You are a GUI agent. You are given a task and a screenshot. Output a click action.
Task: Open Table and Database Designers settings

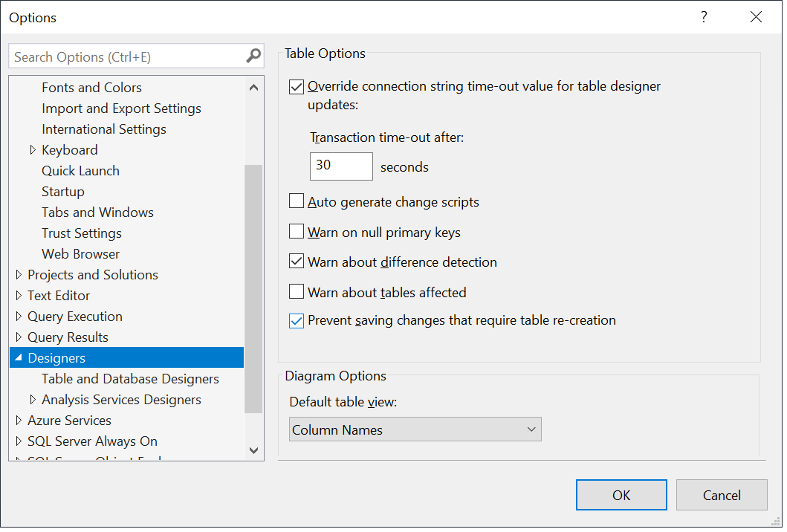131,378
